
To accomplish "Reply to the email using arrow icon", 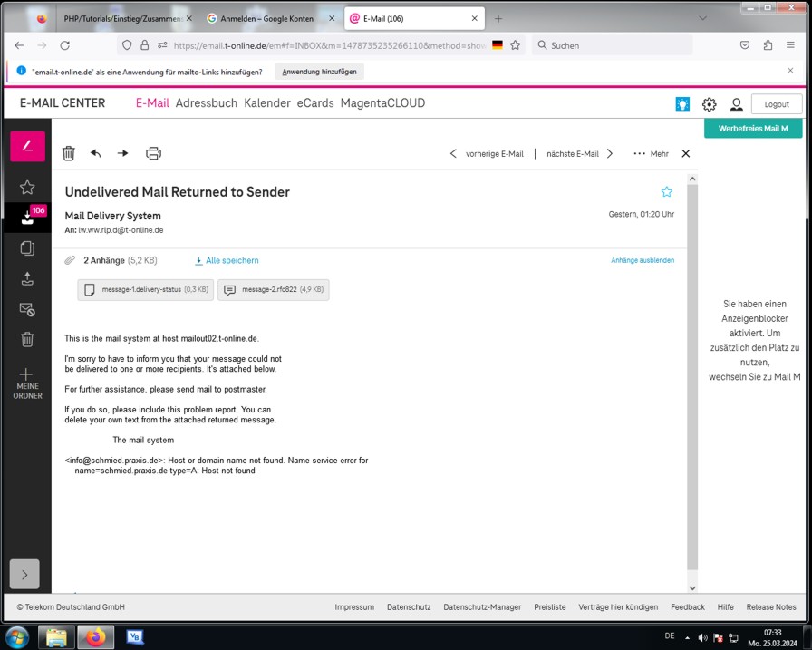I will click(96, 153).
